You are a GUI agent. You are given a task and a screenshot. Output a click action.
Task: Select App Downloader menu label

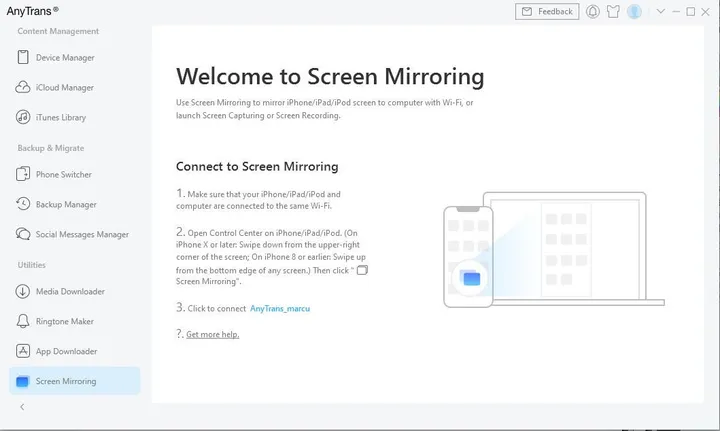pos(67,352)
